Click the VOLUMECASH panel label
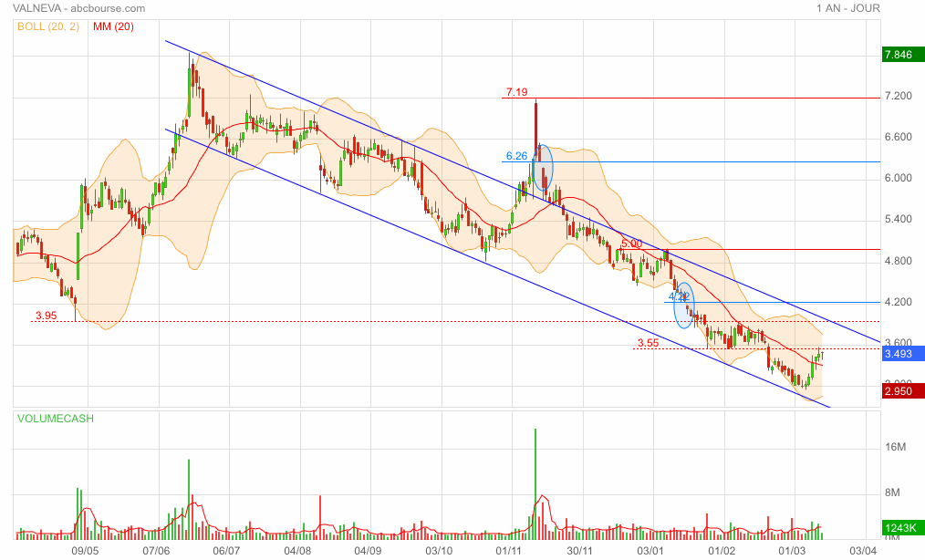This screenshot has width=925, height=560. point(56,419)
